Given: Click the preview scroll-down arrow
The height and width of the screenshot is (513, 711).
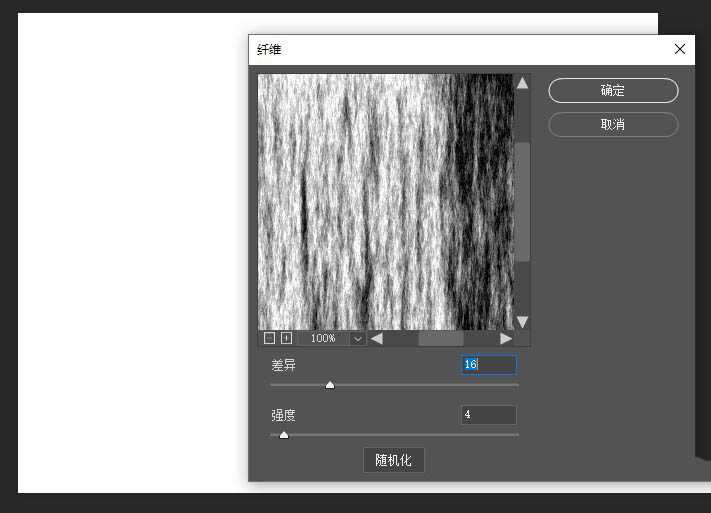Looking at the screenshot, I should 522,321.
